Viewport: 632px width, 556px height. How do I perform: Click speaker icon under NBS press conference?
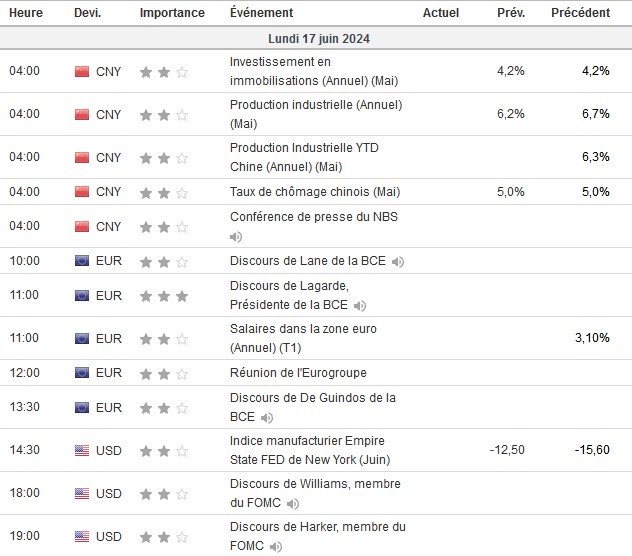(236, 237)
